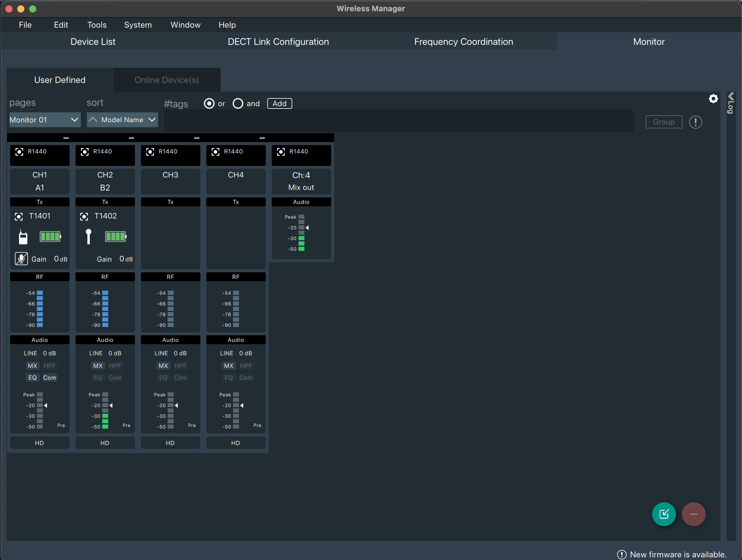This screenshot has width=742, height=560.
Task: Click the settings gear icon top right
Action: click(714, 98)
